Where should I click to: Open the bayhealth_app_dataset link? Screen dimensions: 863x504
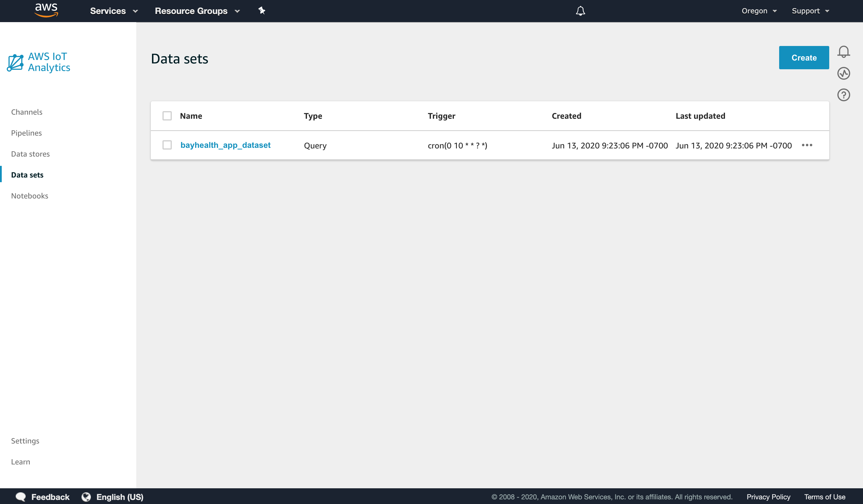point(225,145)
